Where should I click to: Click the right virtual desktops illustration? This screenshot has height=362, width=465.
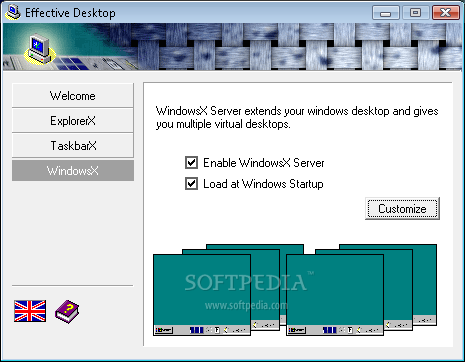tap(361, 290)
